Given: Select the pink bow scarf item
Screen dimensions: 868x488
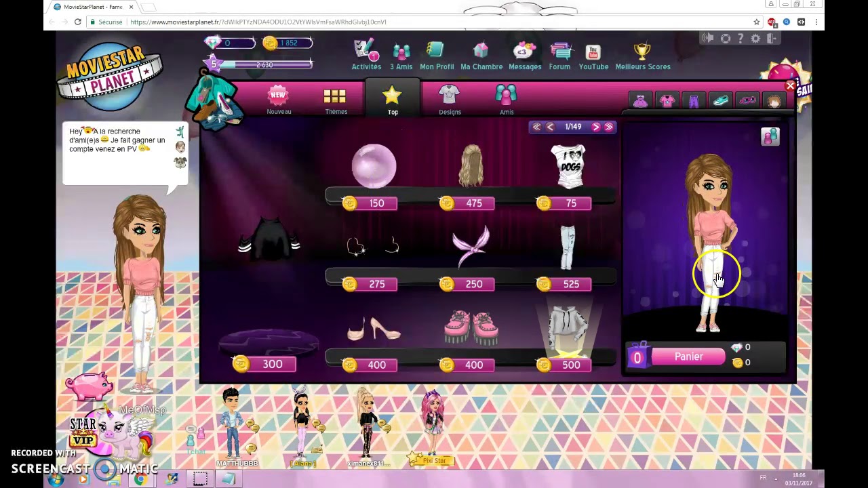Looking at the screenshot, I should point(471,247).
